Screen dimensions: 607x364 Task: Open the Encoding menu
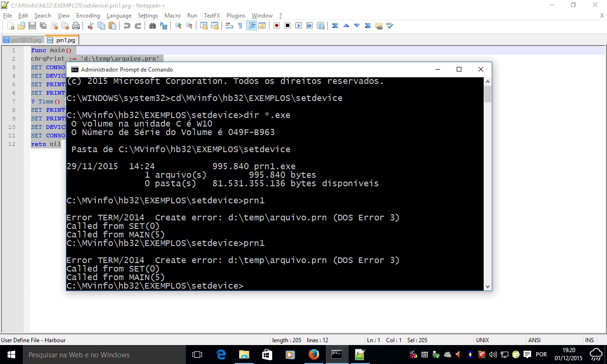(88, 16)
